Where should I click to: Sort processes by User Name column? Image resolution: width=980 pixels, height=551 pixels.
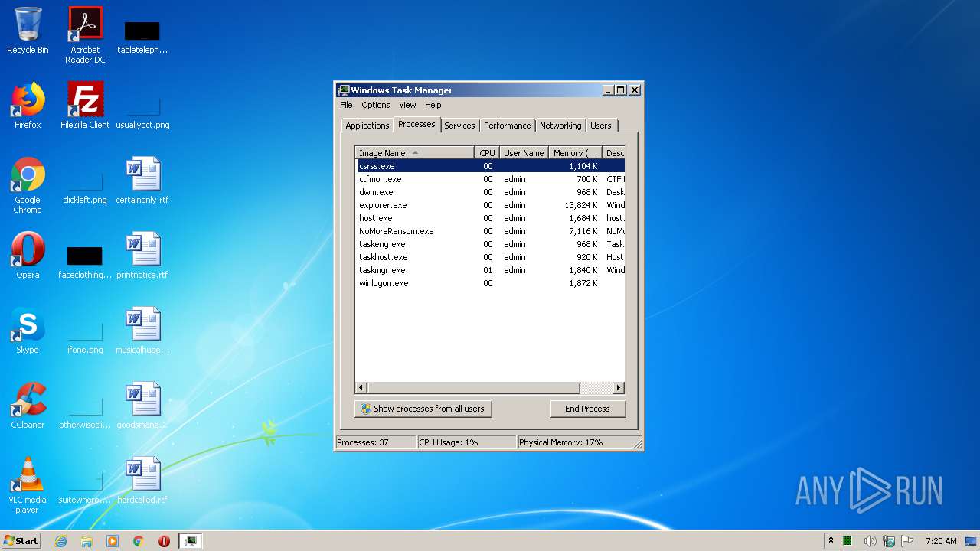(x=524, y=153)
